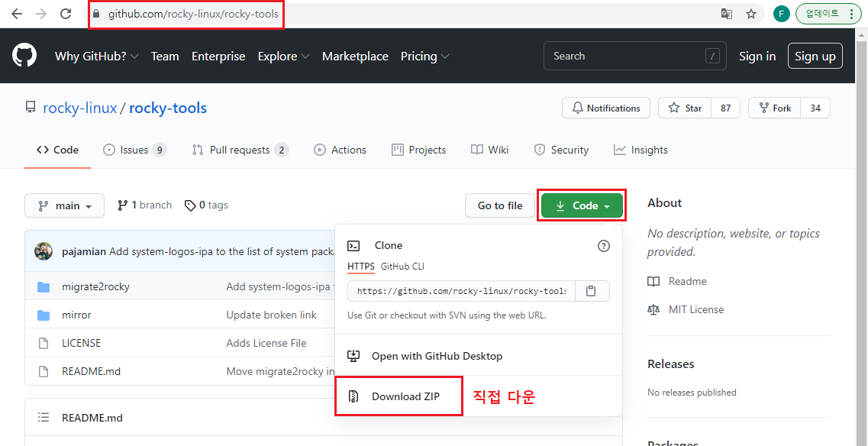The image size is (868, 446).
Task: Click the mirror folder icon
Action: (44, 315)
